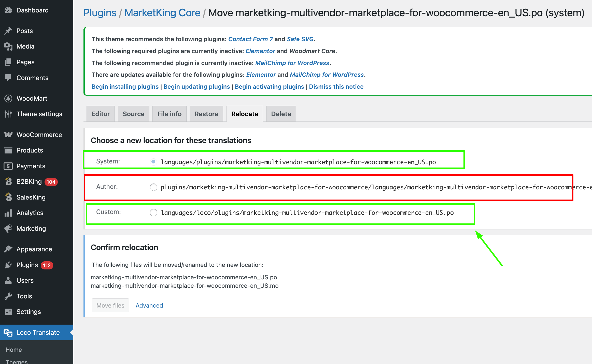Screen dimensions: 592x364
Task: Click the Advanced link
Action: (x=149, y=306)
